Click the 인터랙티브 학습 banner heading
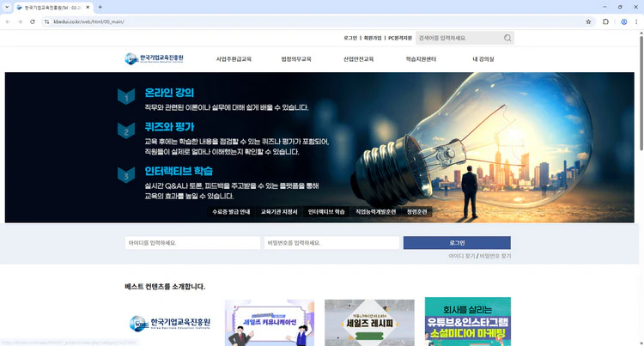 [x=179, y=171]
